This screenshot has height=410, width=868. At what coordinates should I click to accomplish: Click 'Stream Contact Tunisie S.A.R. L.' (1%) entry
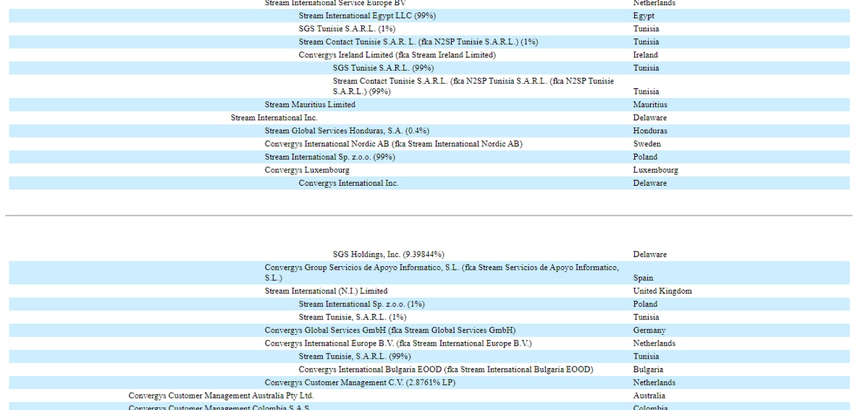418,42
